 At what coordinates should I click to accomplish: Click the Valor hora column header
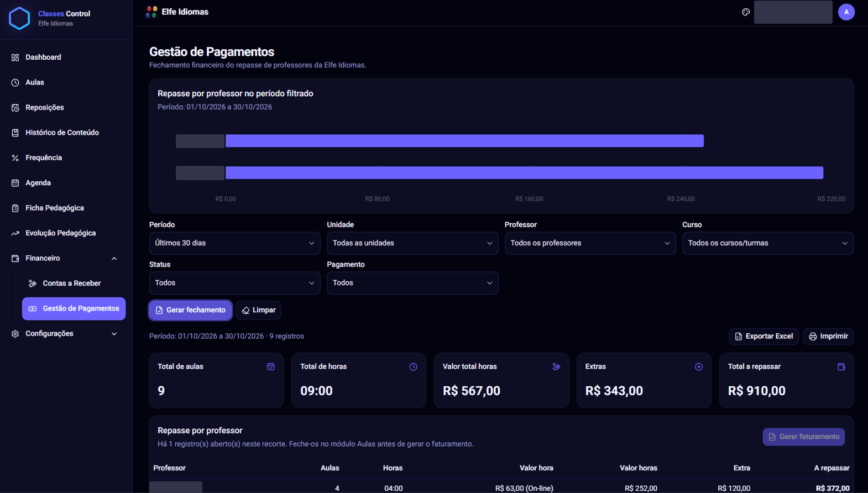pyautogui.click(x=536, y=468)
